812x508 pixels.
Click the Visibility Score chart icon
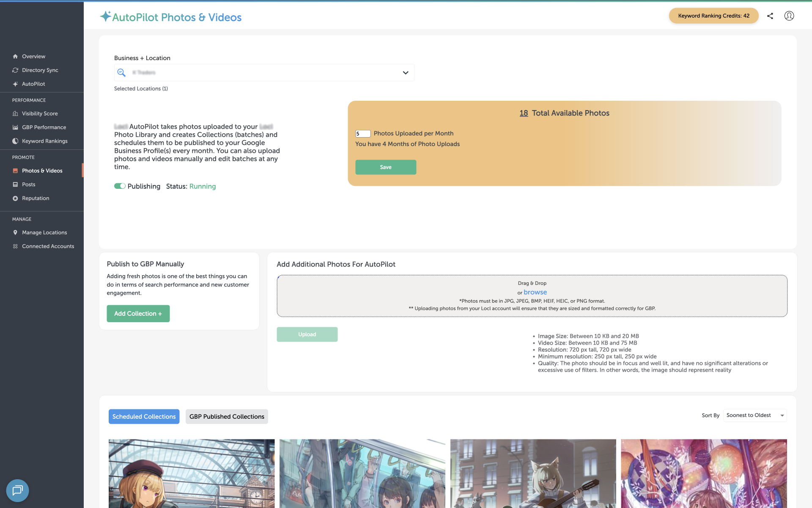pyautogui.click(x=15, y=113)
